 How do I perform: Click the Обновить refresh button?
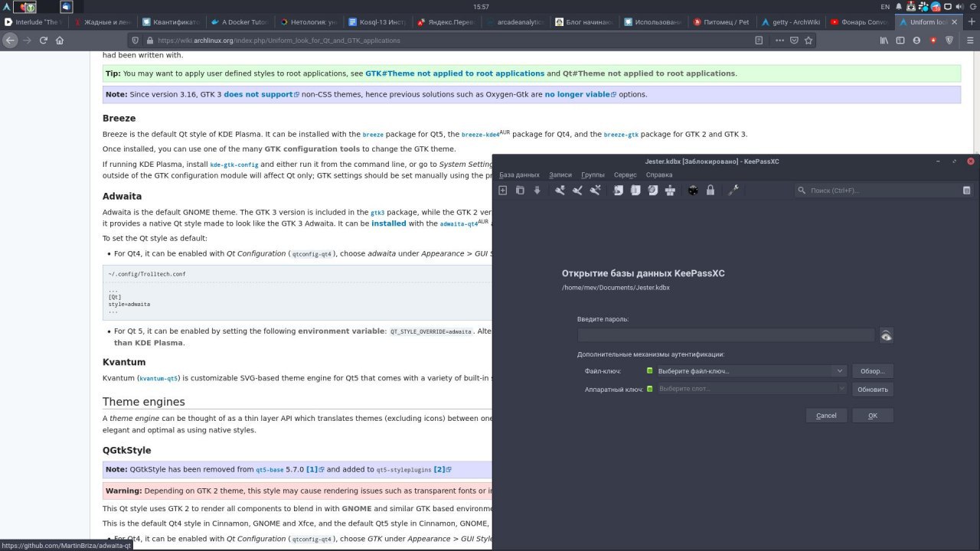[873, 389]
